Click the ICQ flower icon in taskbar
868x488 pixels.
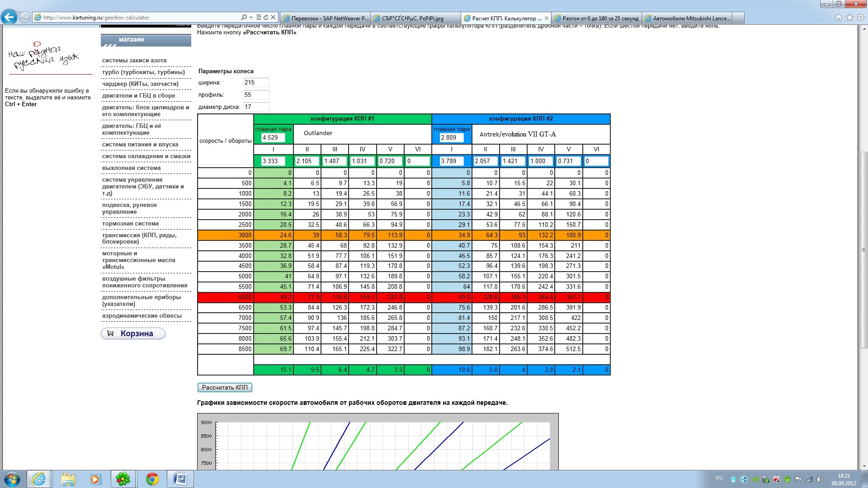tap(123, 479)
